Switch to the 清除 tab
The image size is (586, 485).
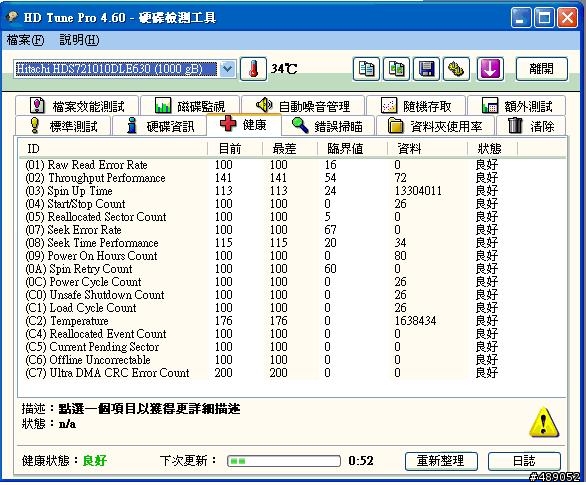531,126
